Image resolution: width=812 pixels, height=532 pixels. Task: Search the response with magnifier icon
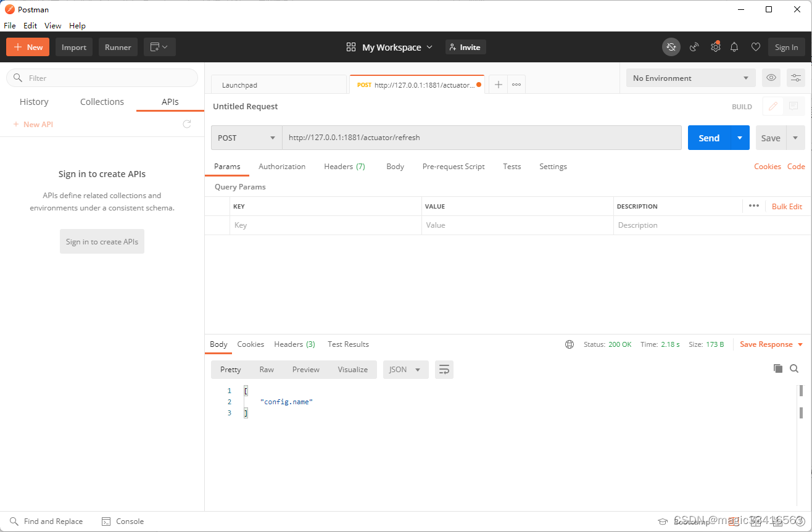click(794, 368)
